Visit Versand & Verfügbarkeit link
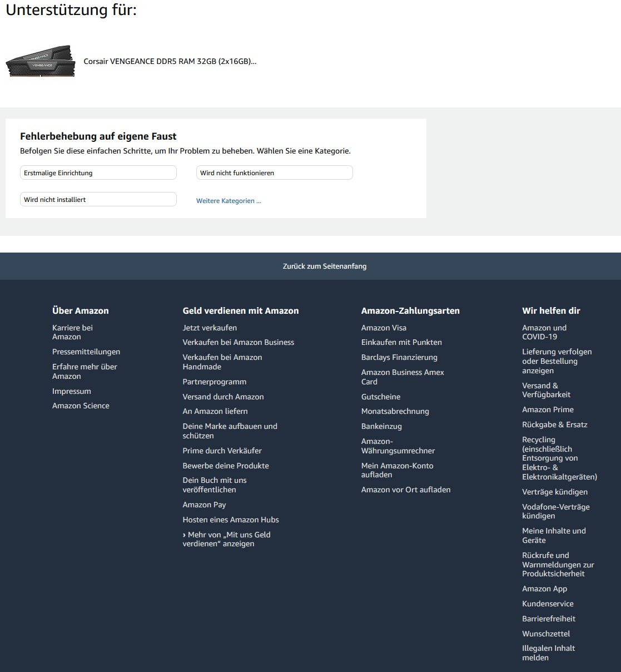The image size is (621, 672). click(547, 390)
